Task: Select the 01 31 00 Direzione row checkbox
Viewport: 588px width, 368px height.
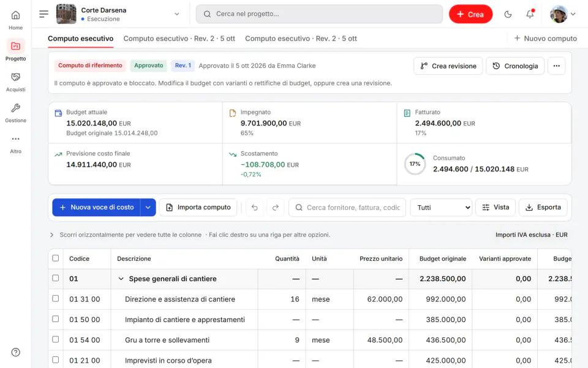Action: tap(56, 298)
